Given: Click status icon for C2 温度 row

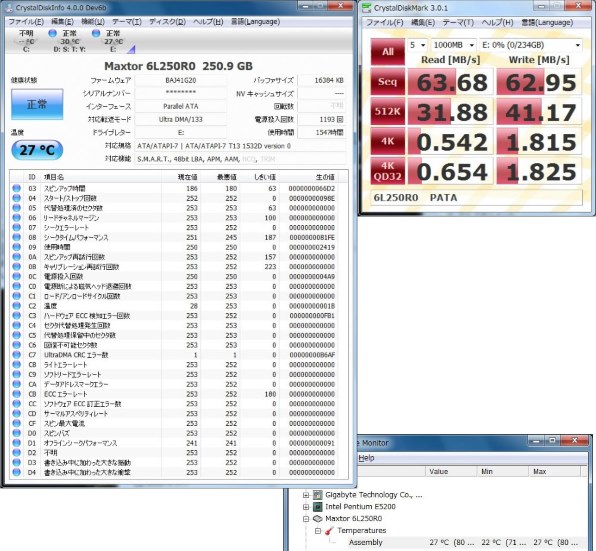Looking at the screenshot, I should 16,306.
